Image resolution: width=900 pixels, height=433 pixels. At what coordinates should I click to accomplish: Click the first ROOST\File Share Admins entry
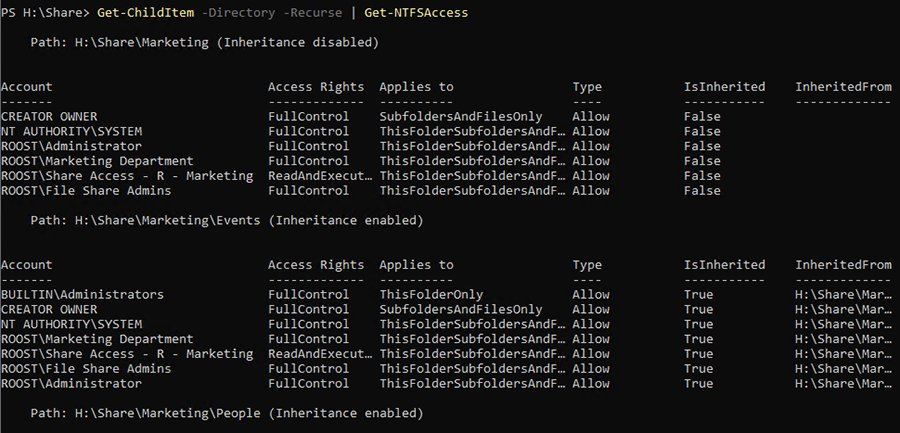point(86,191)
